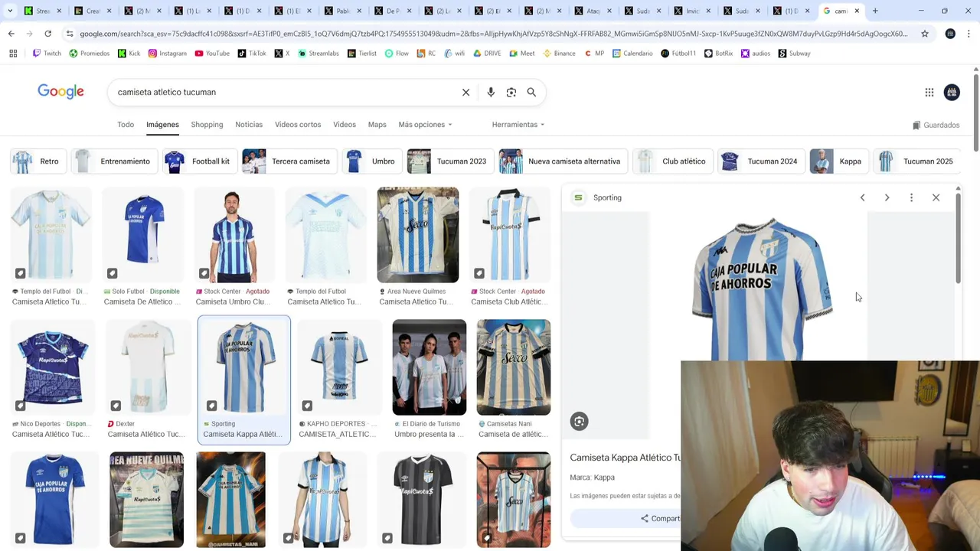
Task: Filter results by Entrenamiento chip
Action: 114,161
